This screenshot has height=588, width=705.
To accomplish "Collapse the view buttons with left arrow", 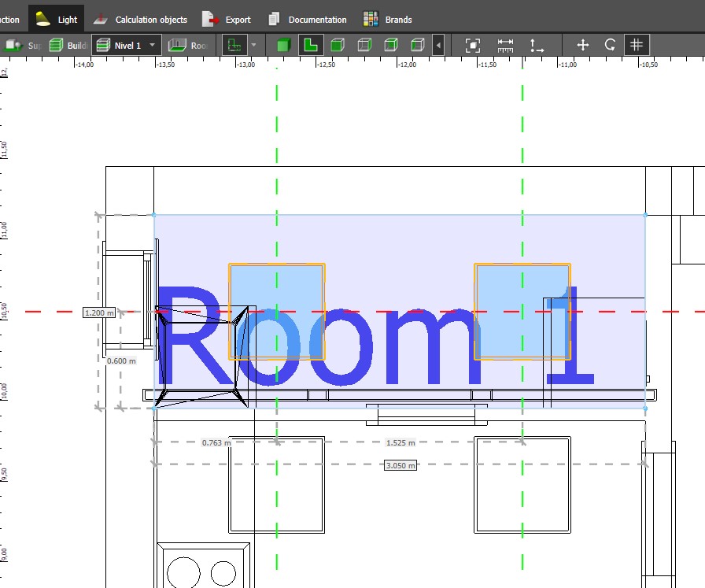I will (438, 45).
